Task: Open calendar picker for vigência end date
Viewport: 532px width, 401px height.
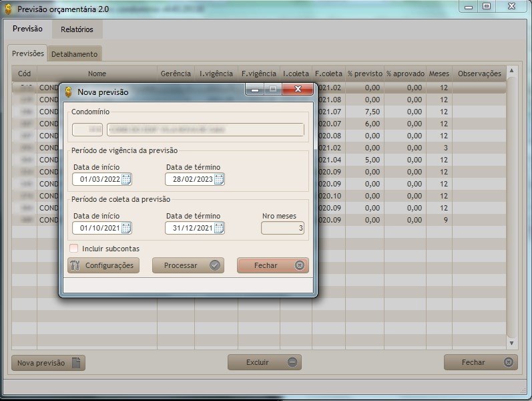Action: [219, 179]
